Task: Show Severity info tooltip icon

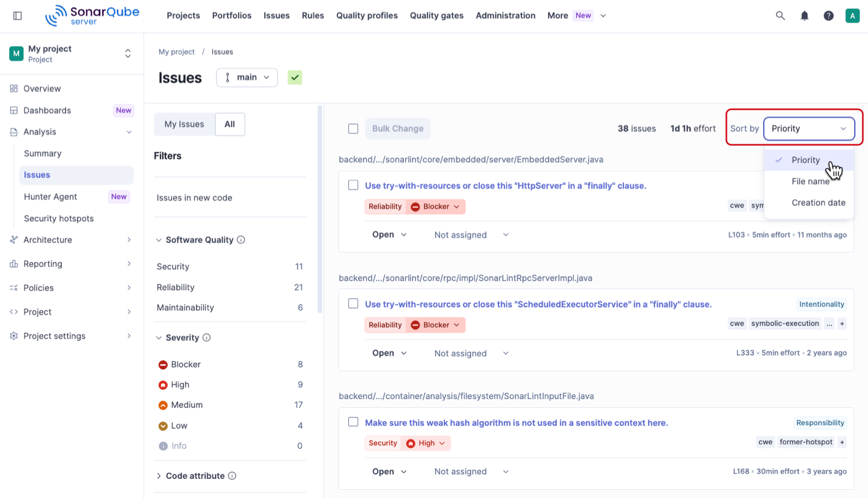Action: click(207, 338)
